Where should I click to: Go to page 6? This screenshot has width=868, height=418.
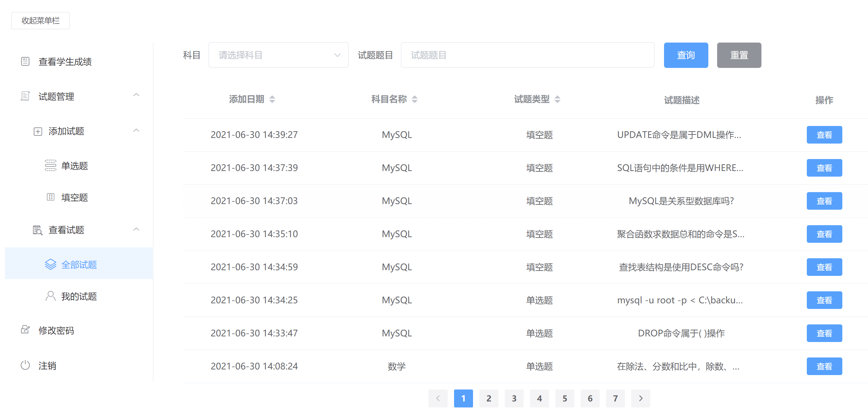[x=590, y=398]
